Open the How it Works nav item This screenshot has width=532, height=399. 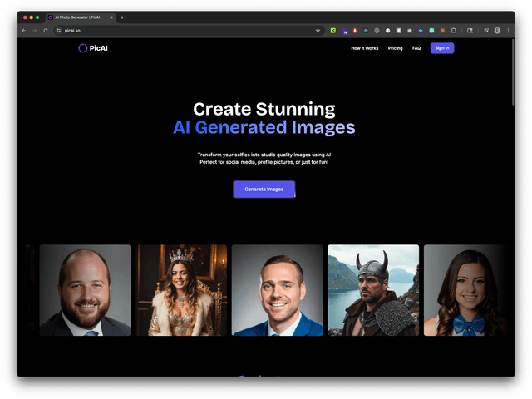(364, 48)
